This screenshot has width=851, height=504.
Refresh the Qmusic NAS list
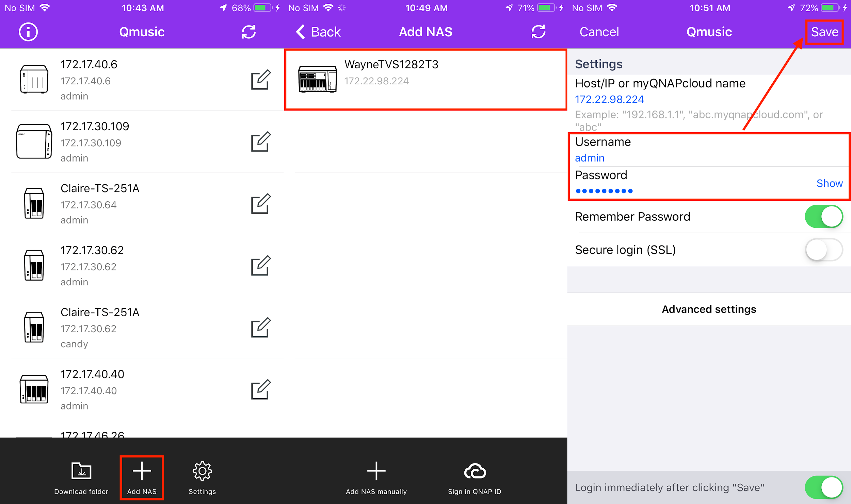(x=248, y=32)
